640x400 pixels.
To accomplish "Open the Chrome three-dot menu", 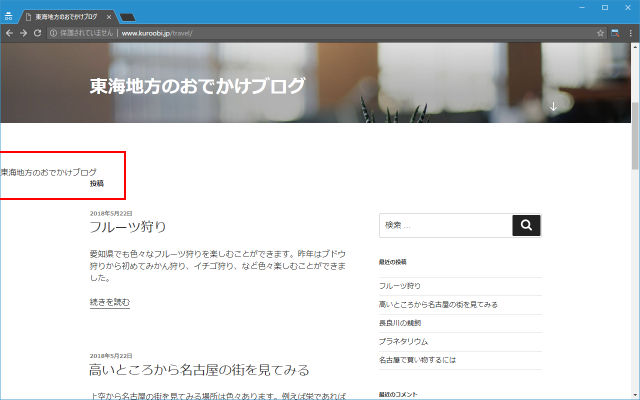I will [x=630, y=33].
